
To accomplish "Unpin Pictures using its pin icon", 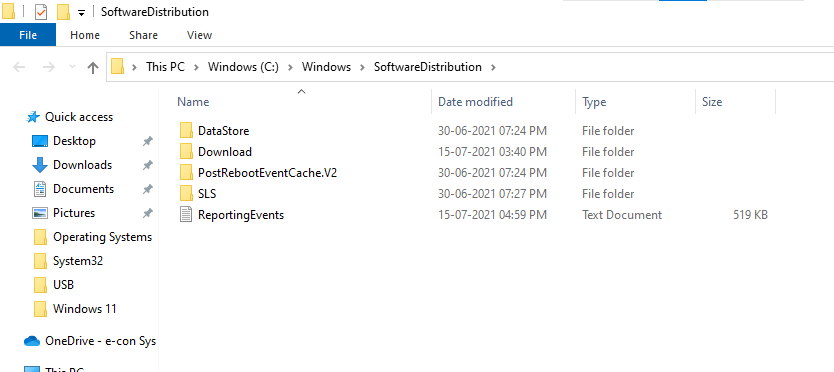I will click(147, 213).
